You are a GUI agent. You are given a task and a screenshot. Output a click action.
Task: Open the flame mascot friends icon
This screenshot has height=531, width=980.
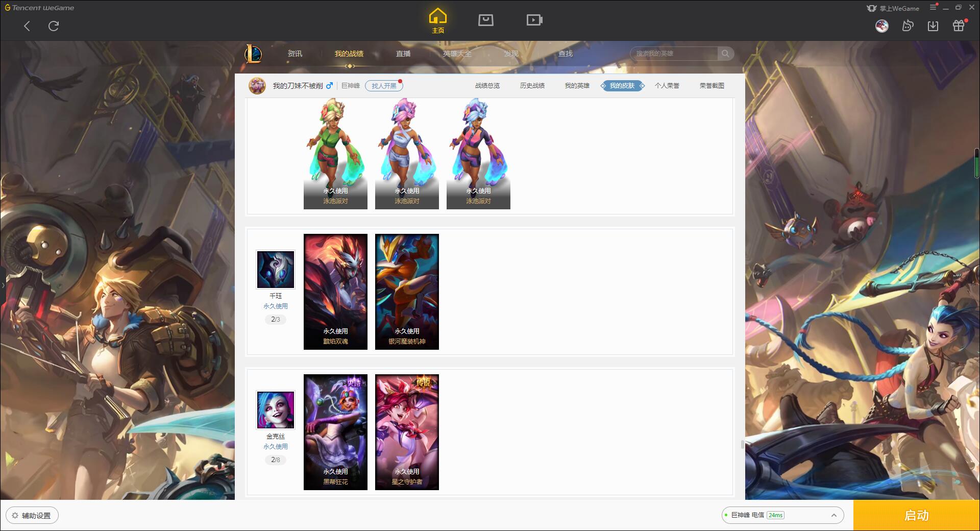point(908,26)
